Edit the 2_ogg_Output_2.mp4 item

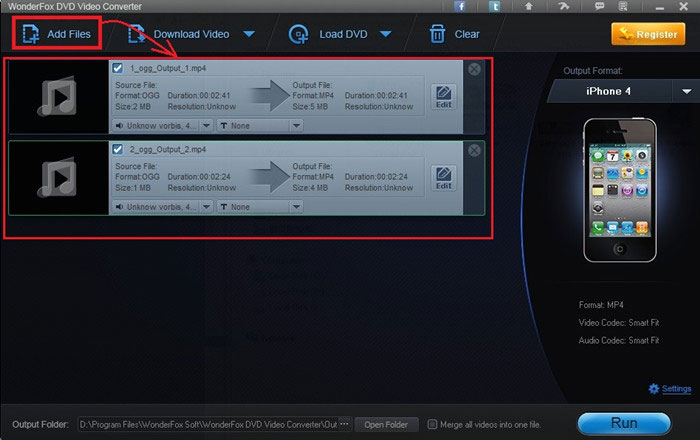[443, 178]
